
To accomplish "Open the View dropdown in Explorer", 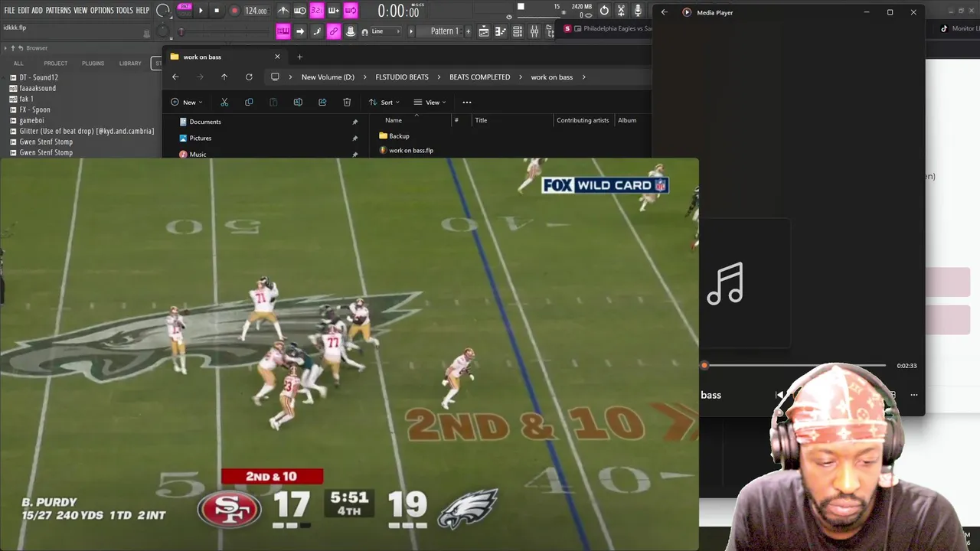I will pyautogui.click(x=430, y=103).
